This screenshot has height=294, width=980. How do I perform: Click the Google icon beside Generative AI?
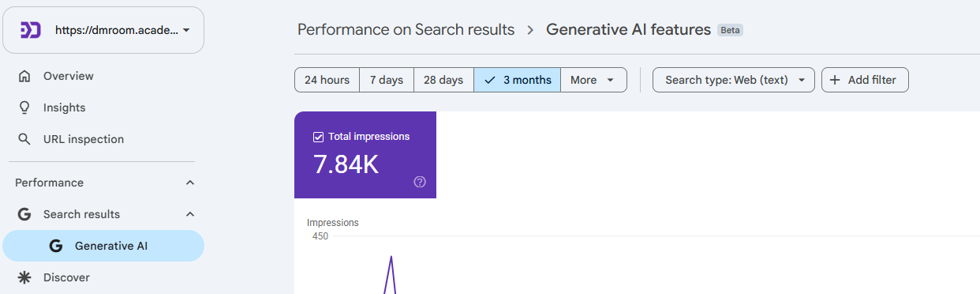pyautogui.click(x=55, y=246)
